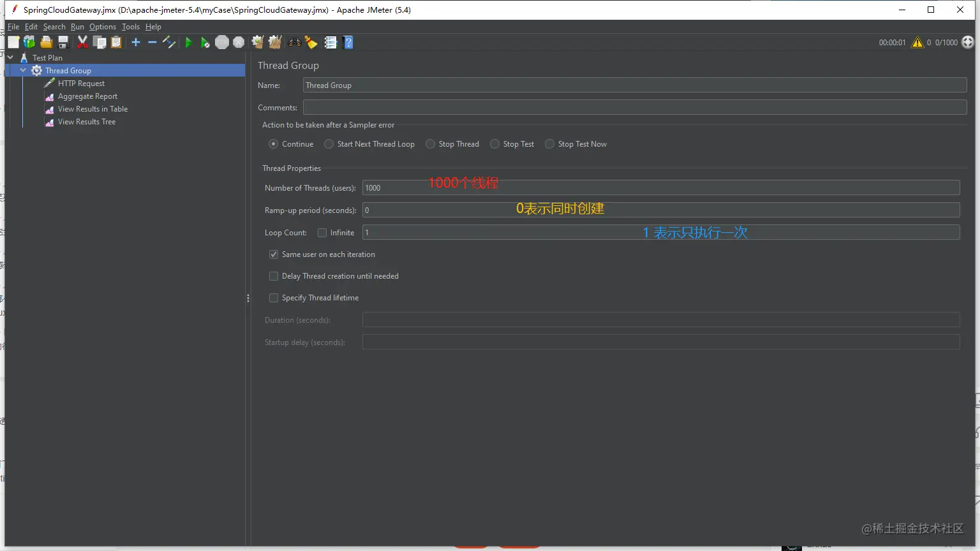Click the Reset Search brush icon
This screenshot has height=551, width=980.
[x=311, y=42]
